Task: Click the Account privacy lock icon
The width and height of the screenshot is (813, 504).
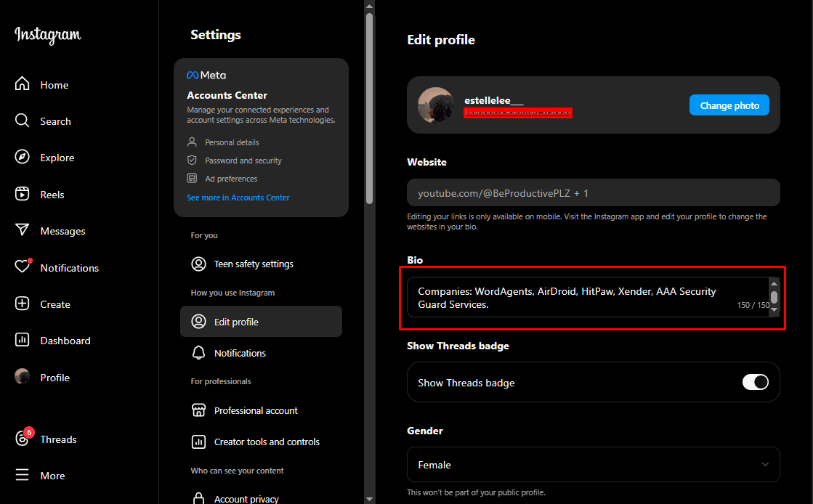Action: tap(198, 498)
